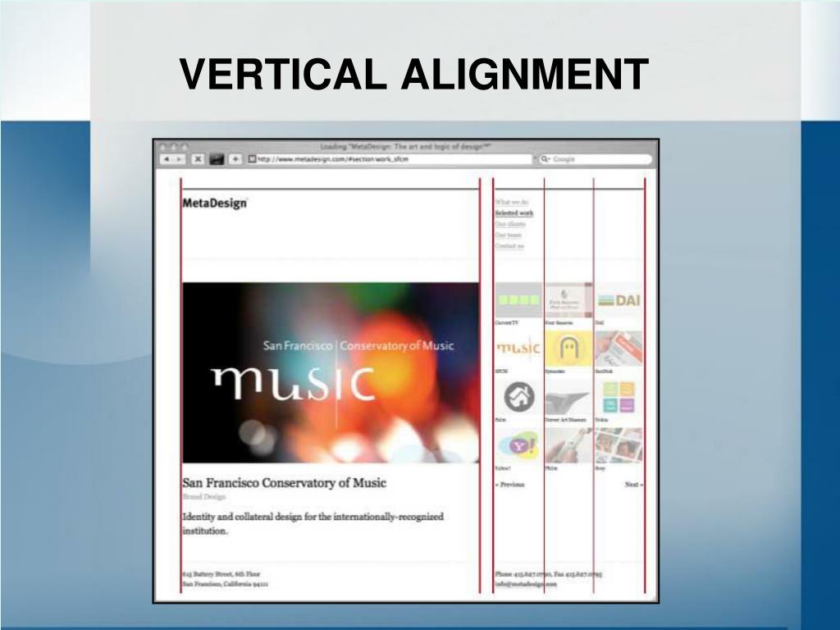Click the "VERTICAL ALIGNMENT" slide title
This screenshot has height=630, width=840.
tap(414, 74)
